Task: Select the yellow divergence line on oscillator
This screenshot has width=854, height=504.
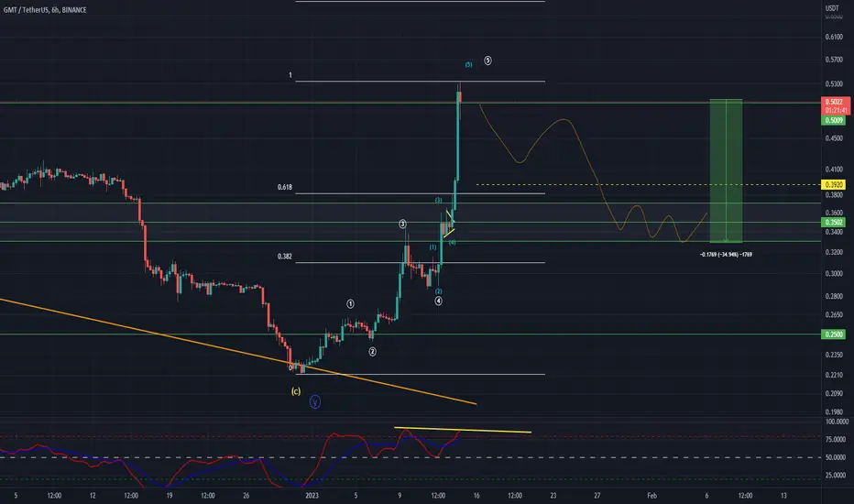Action: pos(463,430)
